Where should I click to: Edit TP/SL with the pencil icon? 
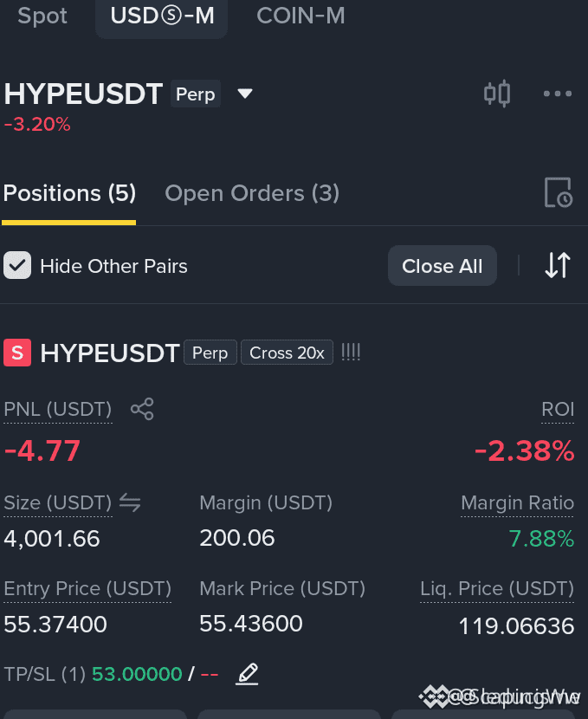pyautogui.click(x=248, y=674)
